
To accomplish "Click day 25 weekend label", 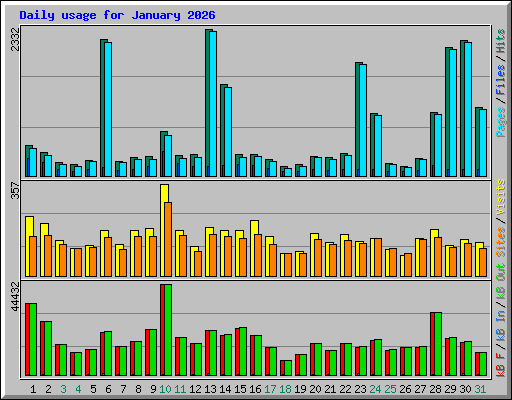I will (390, 389).
